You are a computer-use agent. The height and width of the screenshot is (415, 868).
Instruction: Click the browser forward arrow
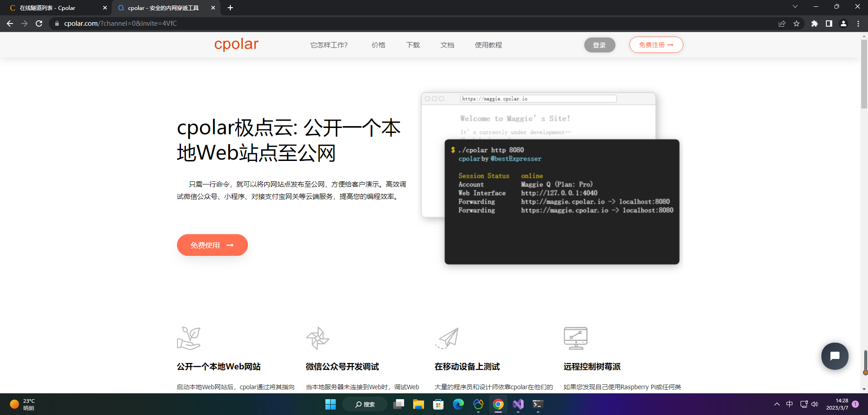pos(24,24)
